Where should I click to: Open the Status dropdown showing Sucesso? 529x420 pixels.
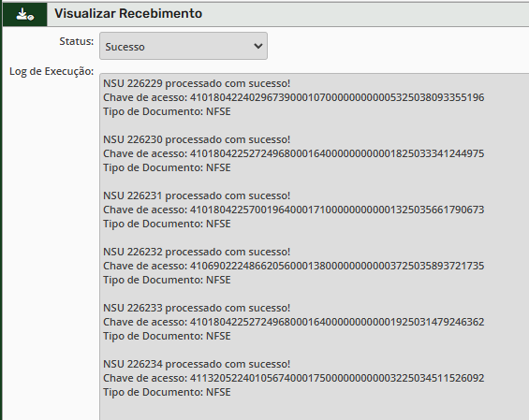pyautogui.click(x=184, y=46)
